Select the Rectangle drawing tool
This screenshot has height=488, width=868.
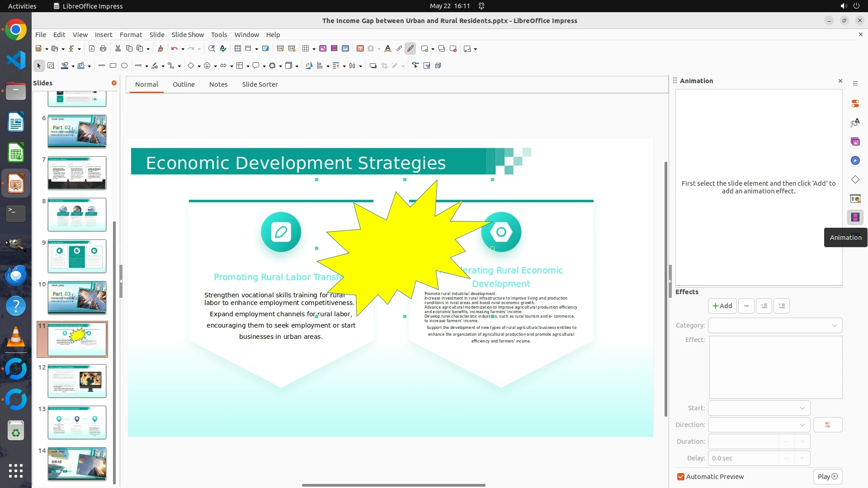(x=113, y=66)
